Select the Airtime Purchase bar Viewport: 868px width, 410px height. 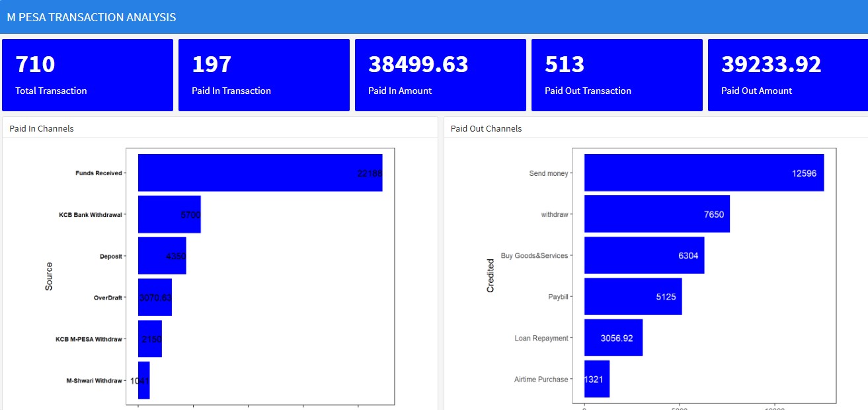(x=597, y=379)
